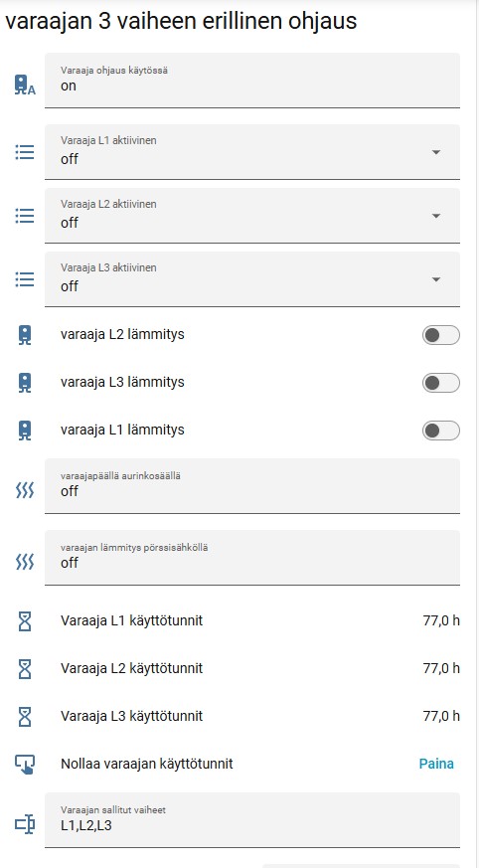Click the list icon next to Varaaja L1 aktiivinen

[x=24, y=152]
